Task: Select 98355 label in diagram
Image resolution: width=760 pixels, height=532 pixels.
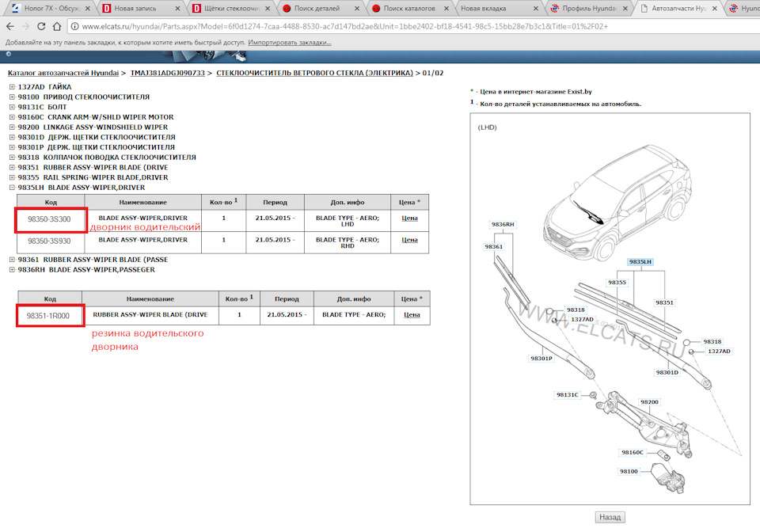Action: (617, 282)
